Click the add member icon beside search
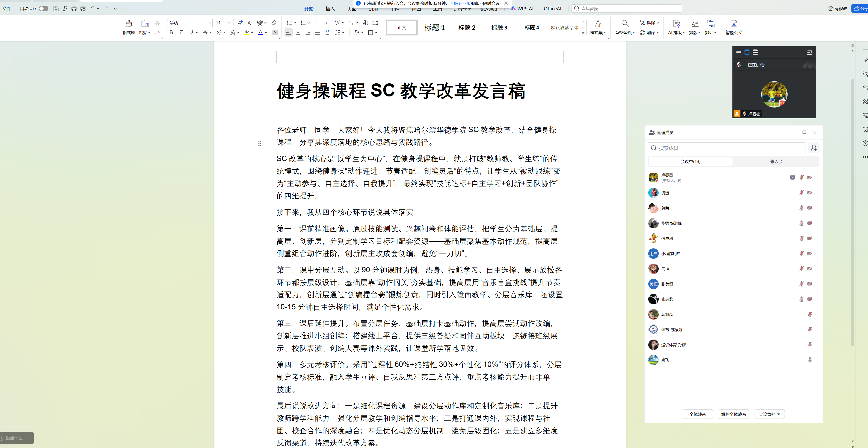 813,148
